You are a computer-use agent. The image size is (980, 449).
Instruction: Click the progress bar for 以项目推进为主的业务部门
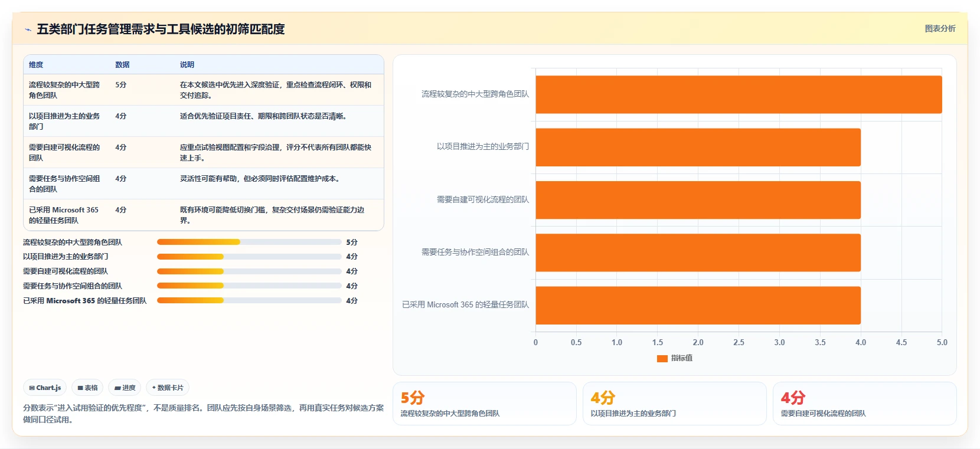(249, 257)
